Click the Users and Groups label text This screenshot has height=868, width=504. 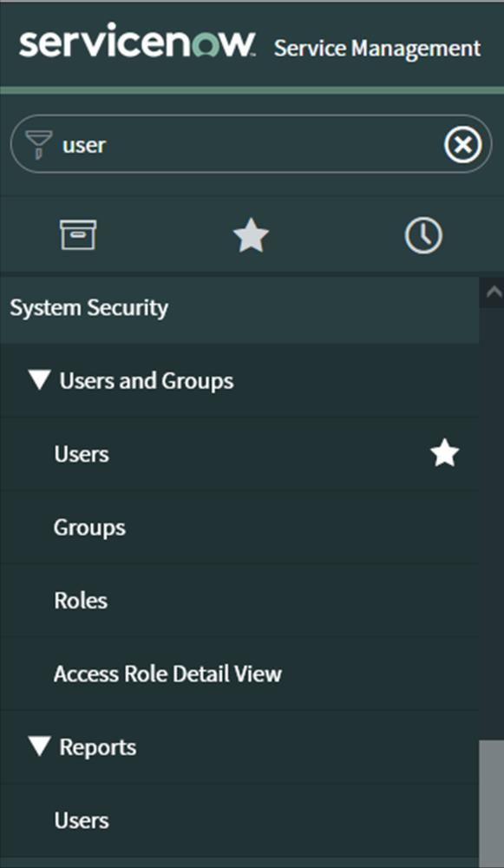(147, 381)
